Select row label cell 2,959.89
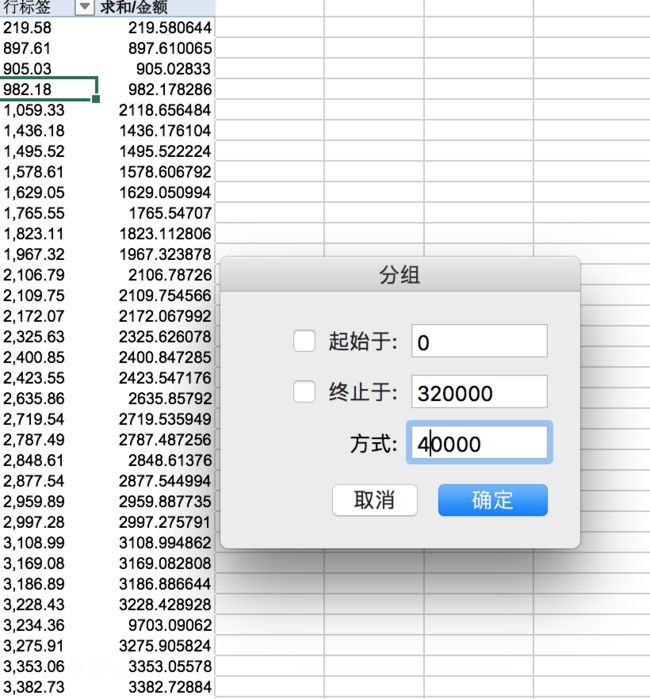This screenshot has height=699, width=650. click(x=49, y=502)
